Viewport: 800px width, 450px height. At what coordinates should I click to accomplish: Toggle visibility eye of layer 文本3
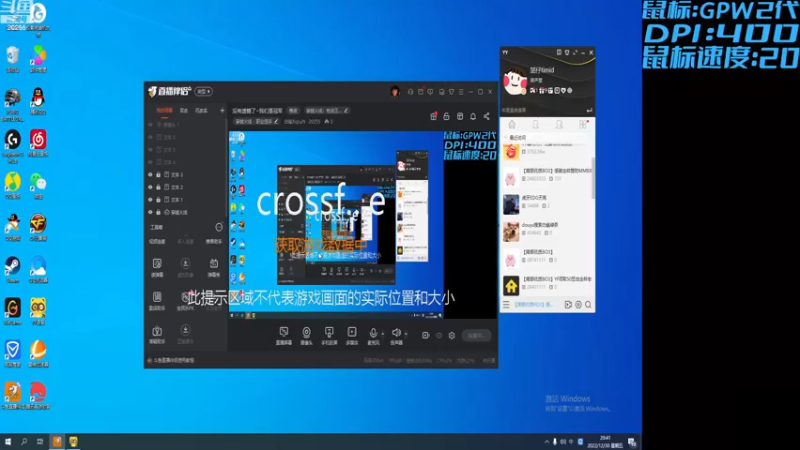point(151,174)
